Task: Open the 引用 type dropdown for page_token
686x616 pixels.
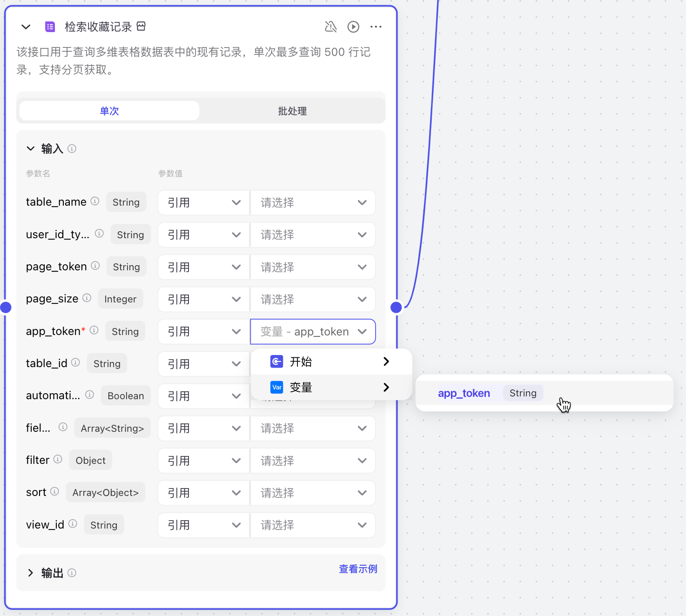Action: point(203,267)
